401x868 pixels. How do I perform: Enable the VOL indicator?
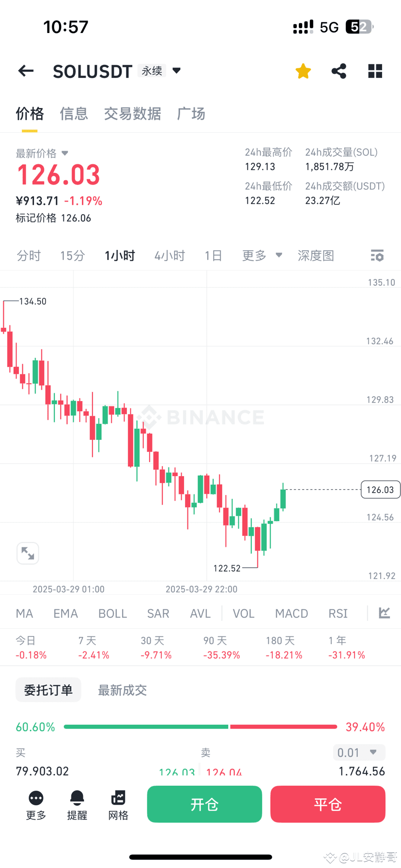[x=243, y=613]
